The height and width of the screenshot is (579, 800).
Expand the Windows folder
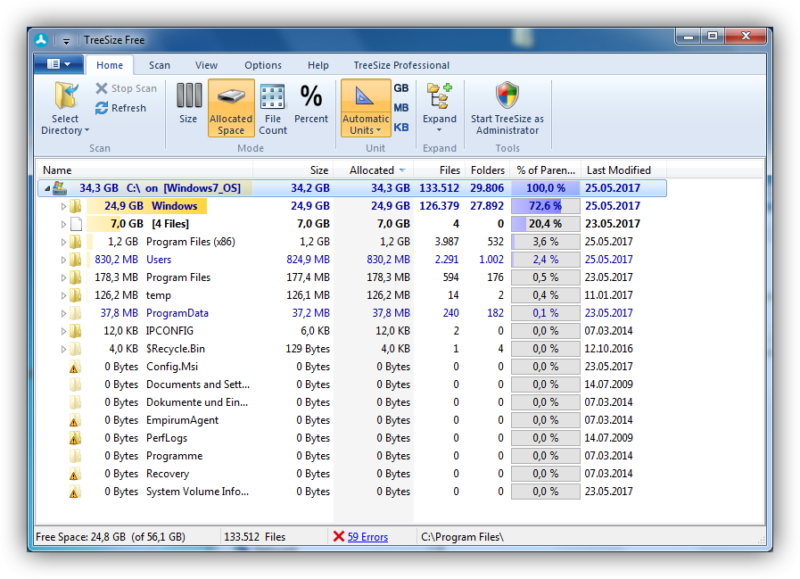[63, 207]
